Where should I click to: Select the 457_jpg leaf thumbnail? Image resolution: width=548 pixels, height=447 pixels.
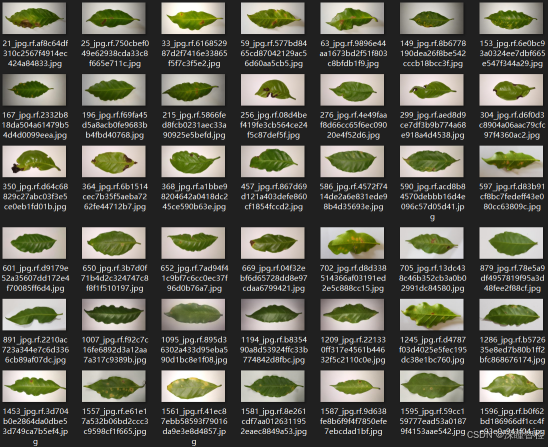pyautogui.click(x=273, y=161)
